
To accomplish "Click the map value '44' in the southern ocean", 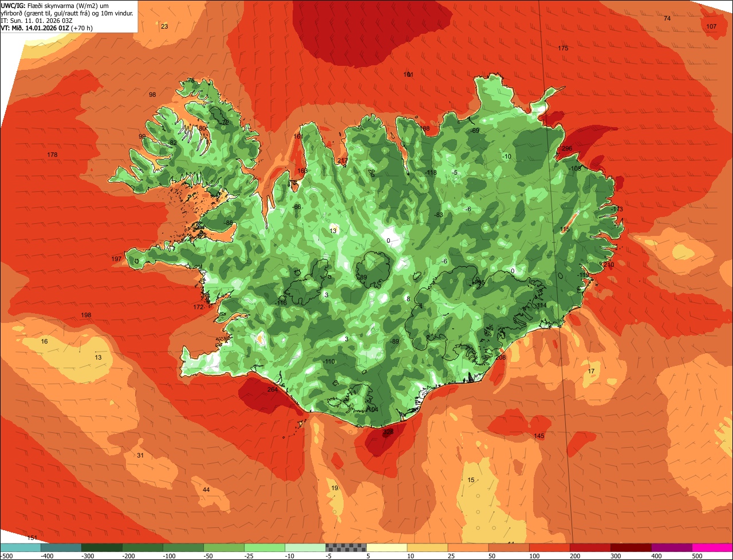I will (x=206, y=490).
